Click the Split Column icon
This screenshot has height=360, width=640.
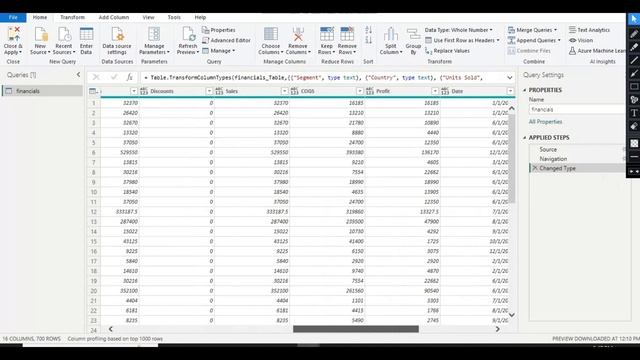(x=391, y=34)
